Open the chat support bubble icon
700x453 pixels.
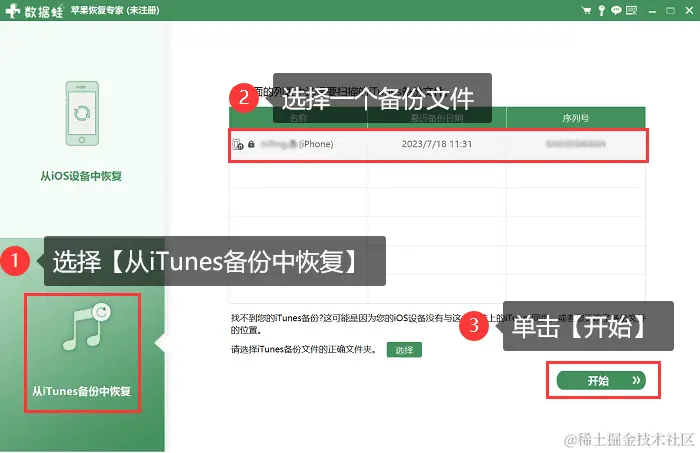coord(616,10)
